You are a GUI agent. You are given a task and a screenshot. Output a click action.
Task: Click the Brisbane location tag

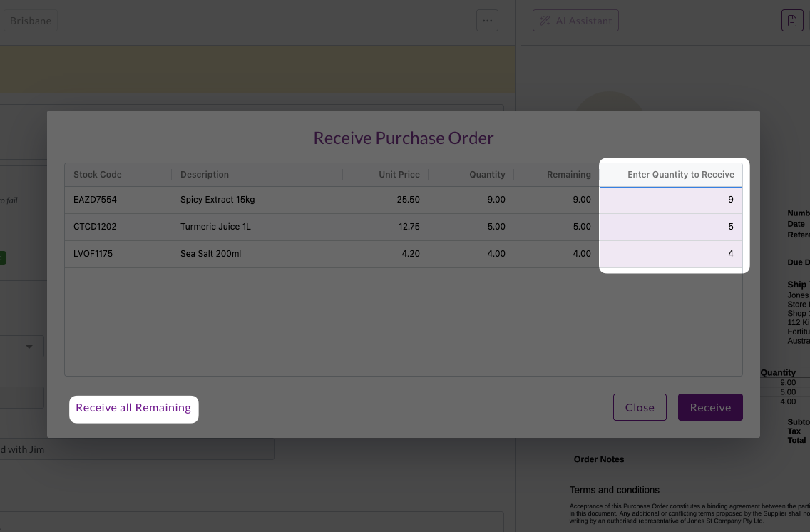[x=31, y=21]
